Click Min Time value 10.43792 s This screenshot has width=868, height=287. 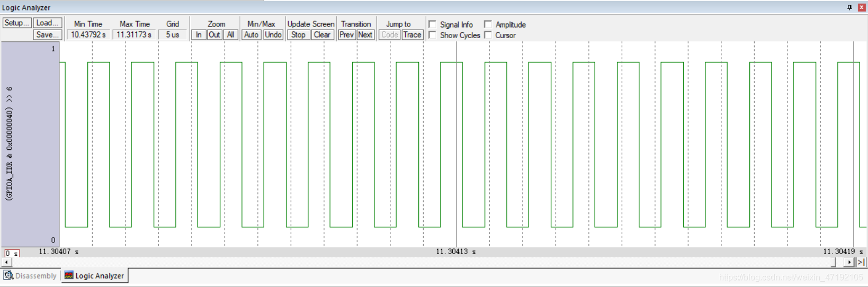tap(88, 34)
